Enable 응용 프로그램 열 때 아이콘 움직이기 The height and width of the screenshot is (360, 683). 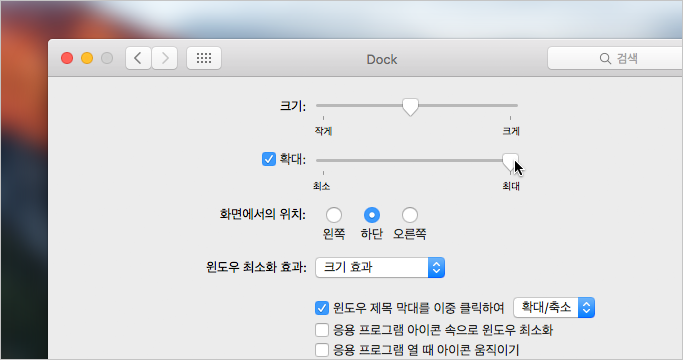[x=322, y=350]
